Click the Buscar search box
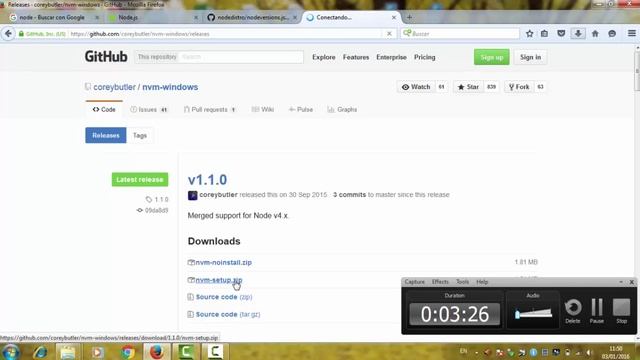The height and width of the screenshot is (360, 640). coord(460,34)
